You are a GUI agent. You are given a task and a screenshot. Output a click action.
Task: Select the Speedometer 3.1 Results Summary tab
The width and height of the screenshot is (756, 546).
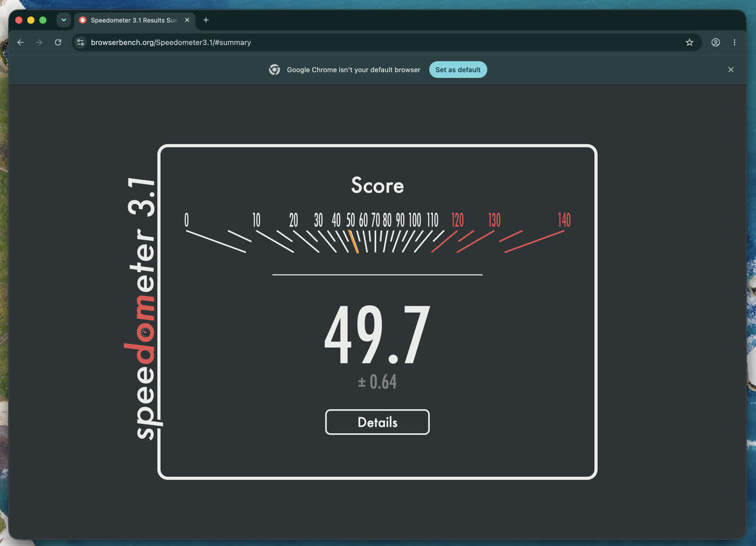(135, 20)
